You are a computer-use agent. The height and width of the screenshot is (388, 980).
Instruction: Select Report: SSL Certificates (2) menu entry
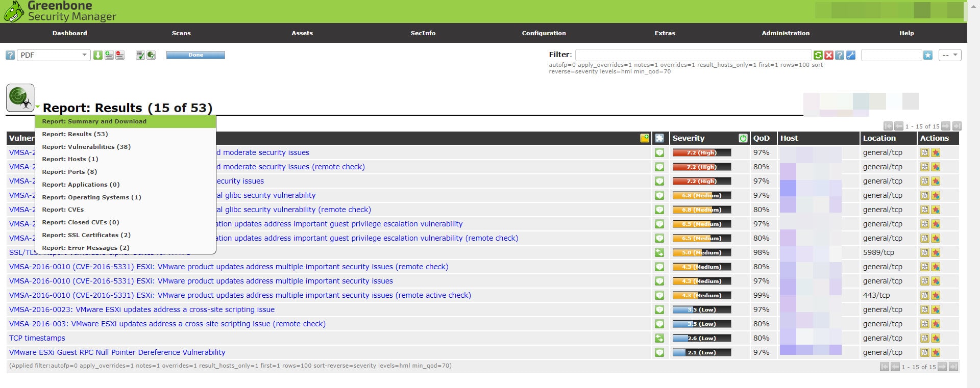[x=126, y=235]
